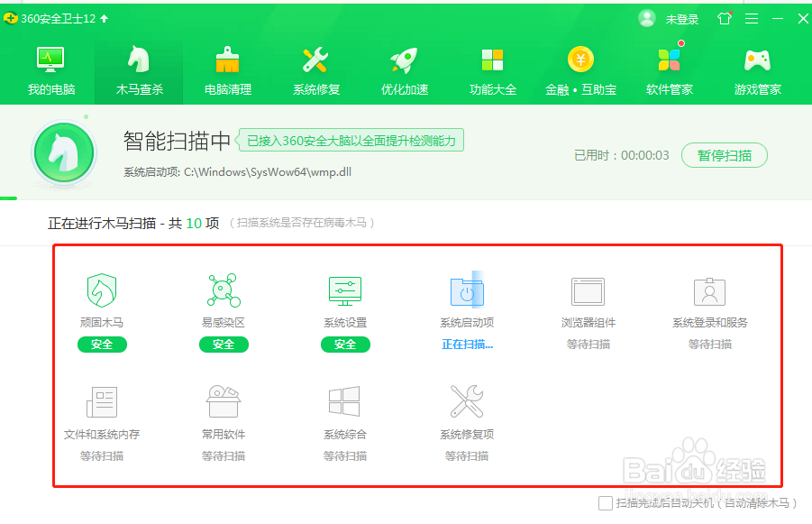
Task: Click the 安全 badge under 易感染区
Action: [x=224, y=345]
